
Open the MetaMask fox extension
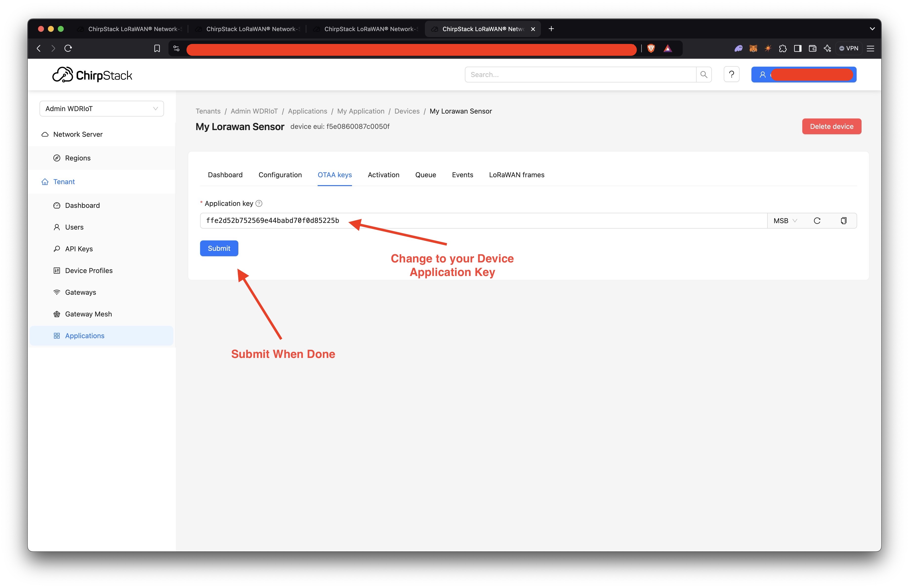click(x=753, y=48)
